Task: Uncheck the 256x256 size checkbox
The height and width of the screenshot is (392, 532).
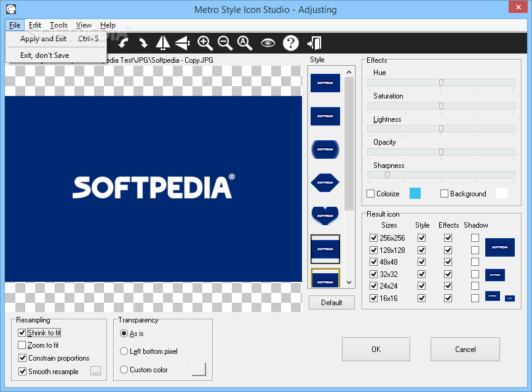Action: (x=373, y=238)
